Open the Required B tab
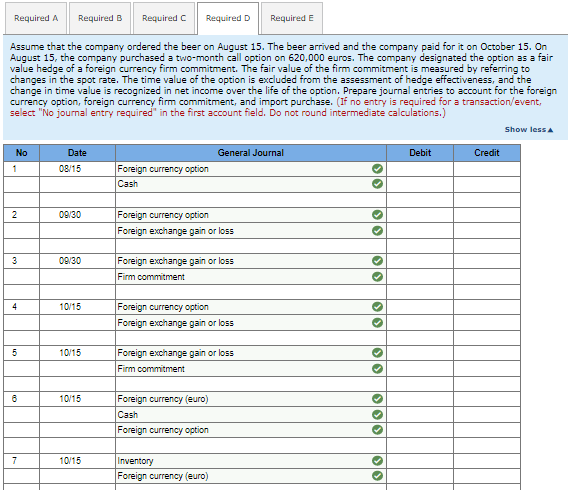The height and width of the screenshot is (491, 568). (x=100, y=18)
